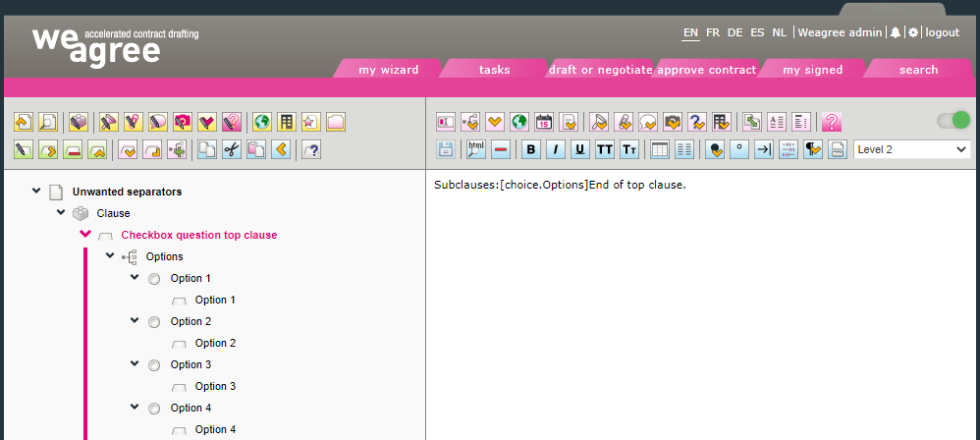Click the TT all-caps formatting button
Viewport: 980px width, 440px height.
click(x=604, y=149)
